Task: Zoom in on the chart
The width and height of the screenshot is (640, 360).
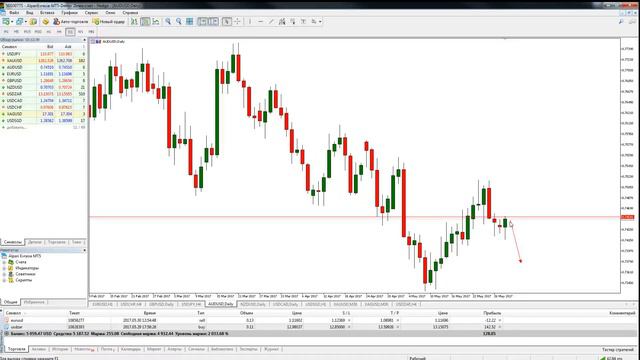Action: pyautogui.click(x=168, y=22)
